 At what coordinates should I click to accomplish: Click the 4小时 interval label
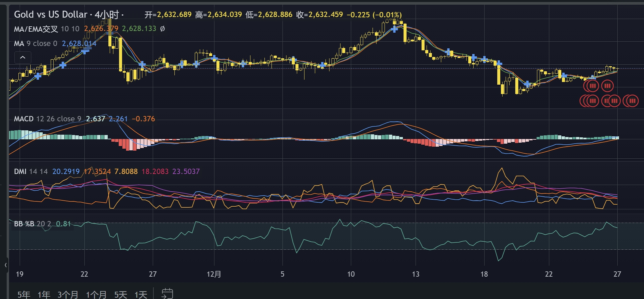(107, 14)
